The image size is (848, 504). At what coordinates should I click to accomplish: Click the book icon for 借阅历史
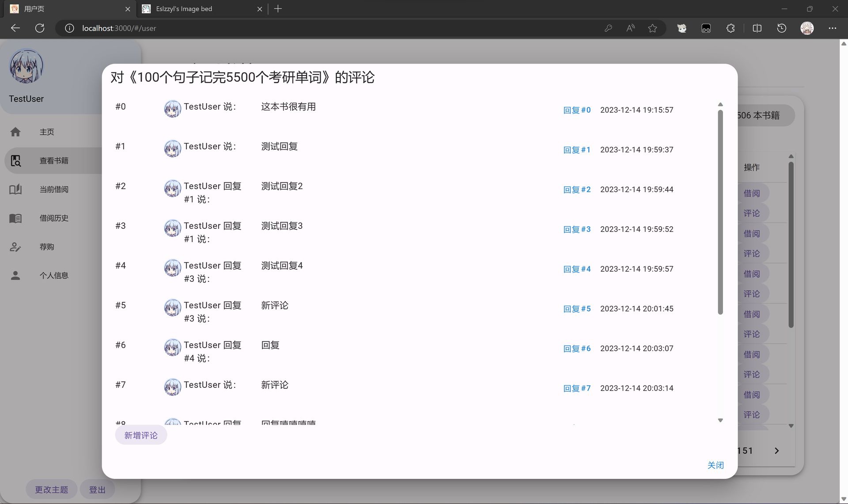tap(15, 218)
